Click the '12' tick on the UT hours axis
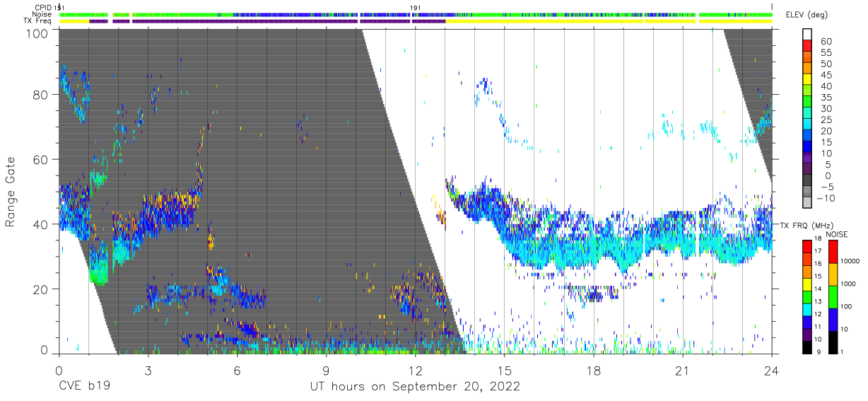868x401 pixels. (x=415, y=371)
